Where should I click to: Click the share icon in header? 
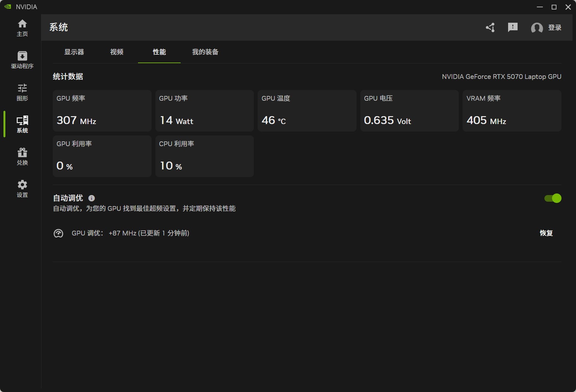click(490, 28)
